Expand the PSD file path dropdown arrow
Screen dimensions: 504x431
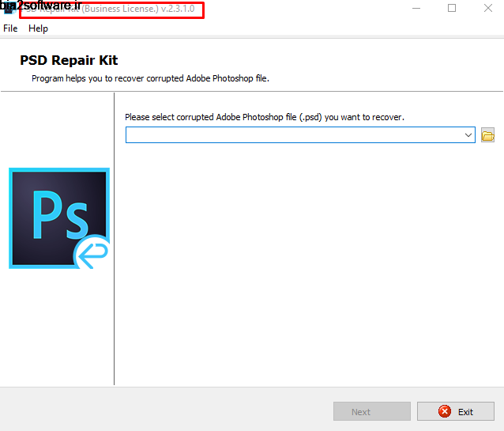coord(468,135)
